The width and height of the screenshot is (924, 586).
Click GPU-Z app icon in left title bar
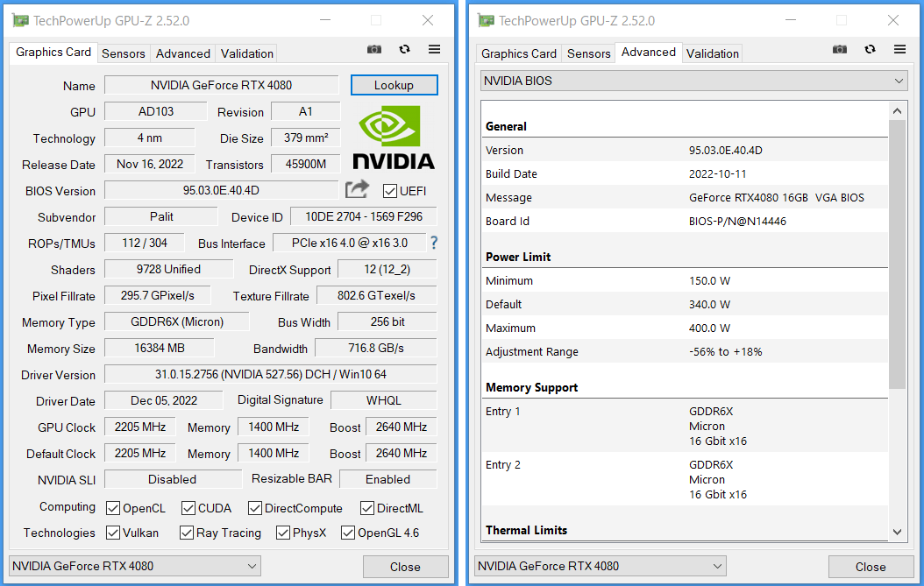coord(21,21)
